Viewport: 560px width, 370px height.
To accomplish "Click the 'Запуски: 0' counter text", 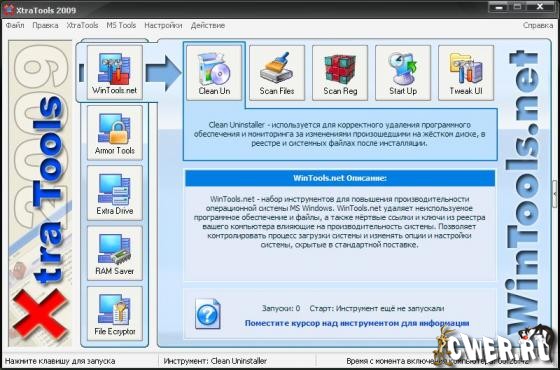I will pyautogui.click(x=281, y=308).
